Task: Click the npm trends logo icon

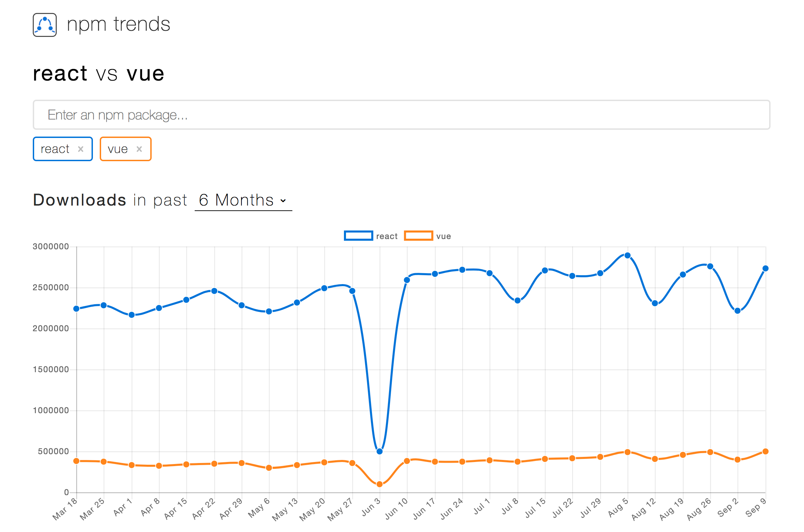Action: [44, 25]
